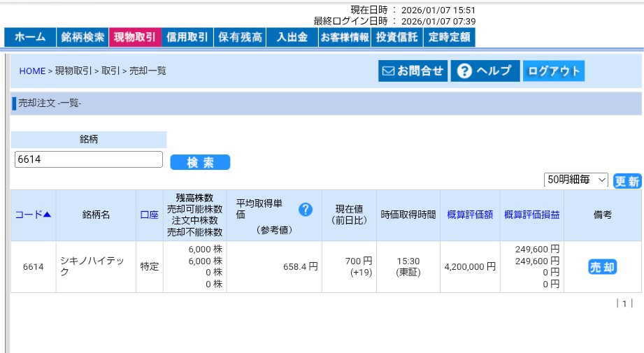Log out using ログアウト button
This screenshot has height=353, width=644.
pos(553,71)
